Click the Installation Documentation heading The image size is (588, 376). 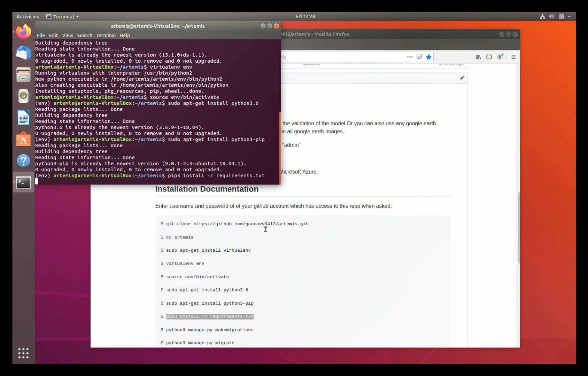point(207,189)
